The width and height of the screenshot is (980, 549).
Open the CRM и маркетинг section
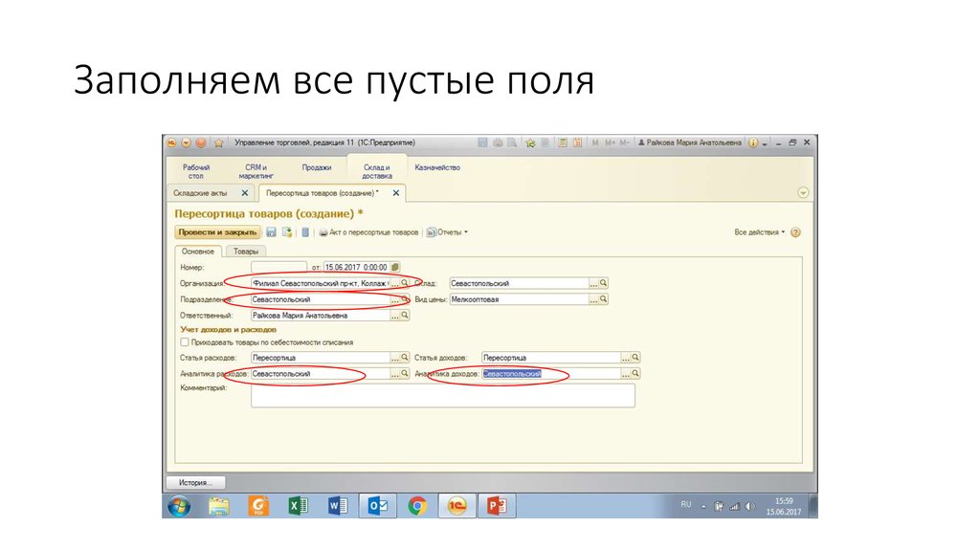[256, 171]
